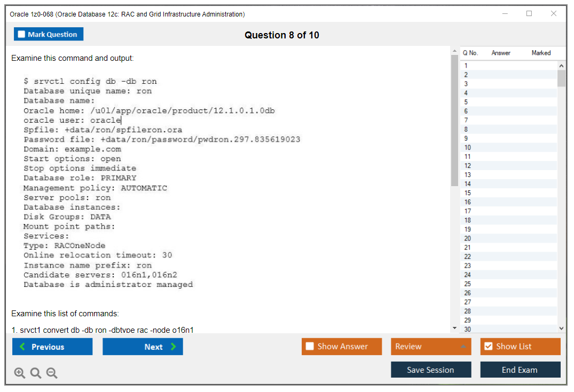Click the Answer column header
574x392 pixels.
tap(500, 53)
